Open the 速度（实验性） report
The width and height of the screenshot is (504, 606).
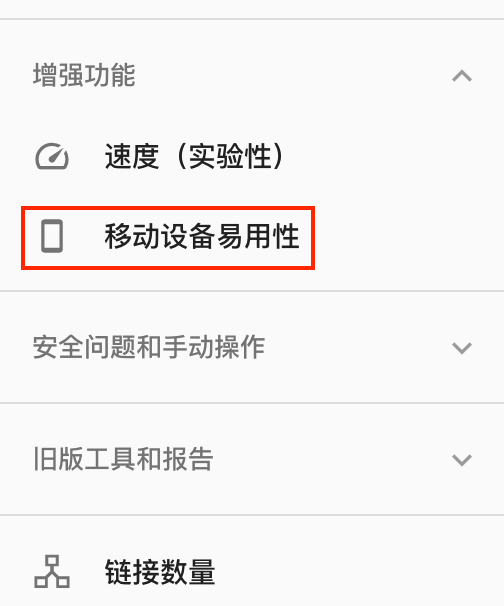pos(252,157)
